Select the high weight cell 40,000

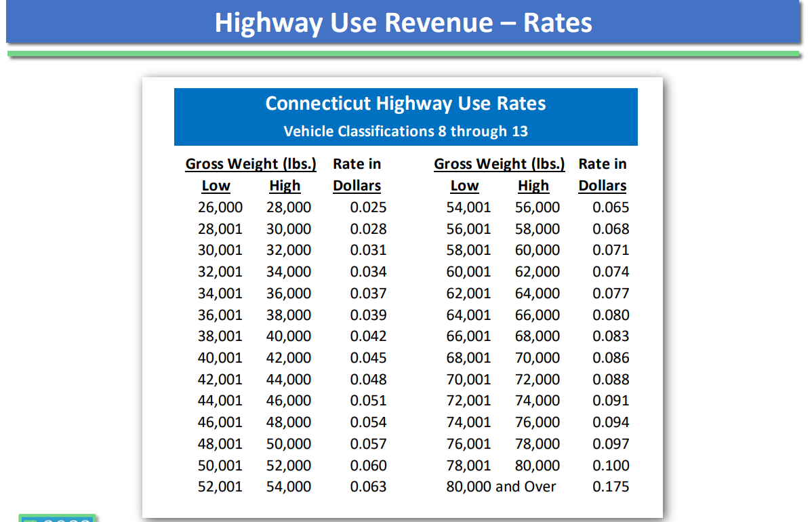coord(289,337)
